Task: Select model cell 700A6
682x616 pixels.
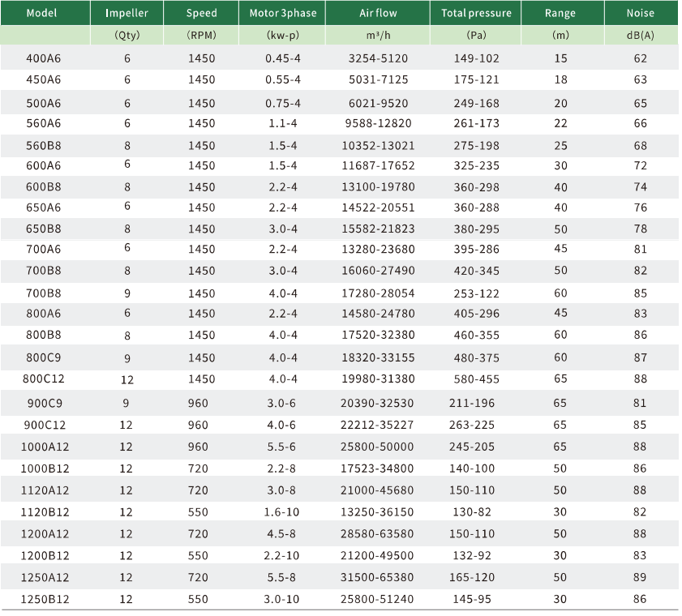Action: (x=44, y=249)
